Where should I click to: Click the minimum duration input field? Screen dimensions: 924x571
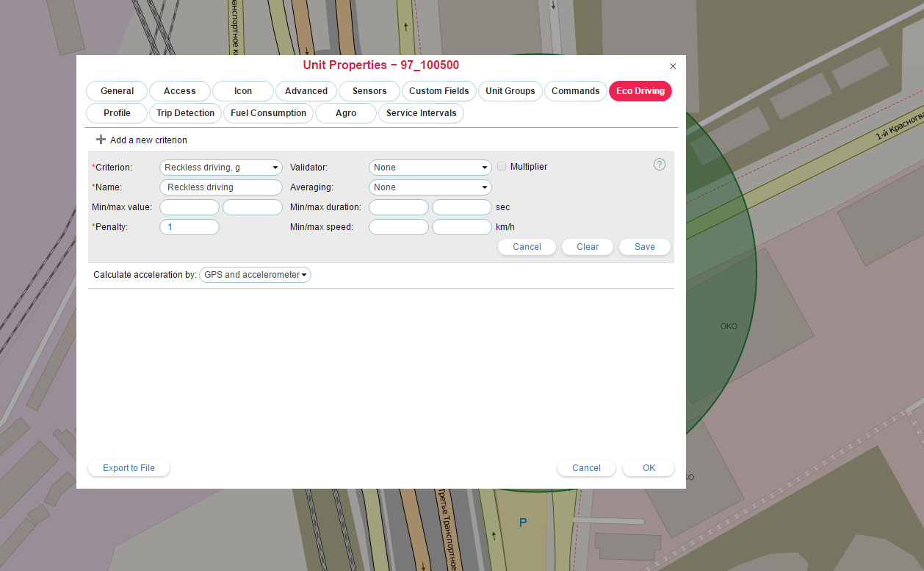pyautogui.click(x=398, y=207)
